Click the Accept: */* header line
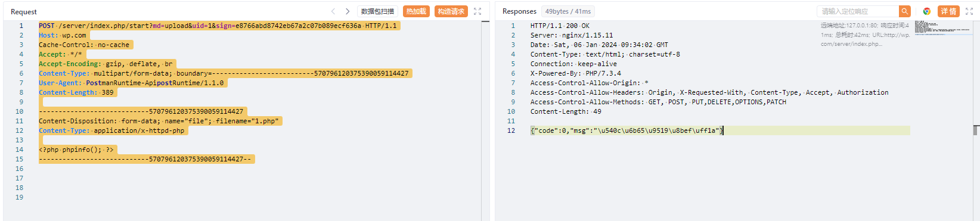This screenshot has height=221, width=980. pyautogui.click(x=60, y=54)
